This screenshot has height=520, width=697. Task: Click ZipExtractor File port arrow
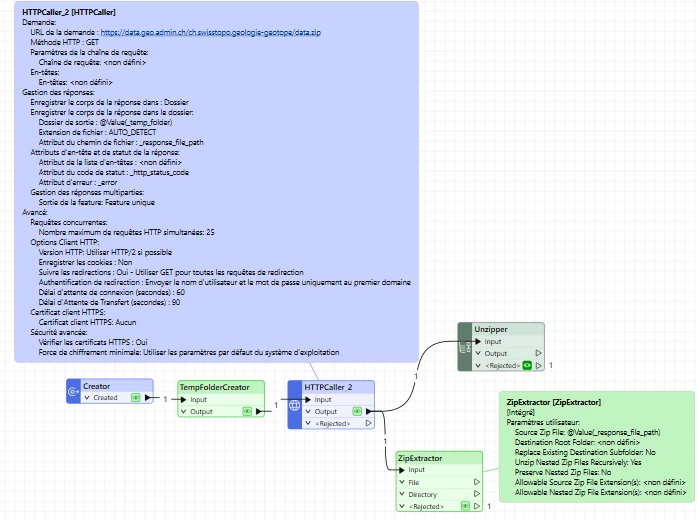477,482
